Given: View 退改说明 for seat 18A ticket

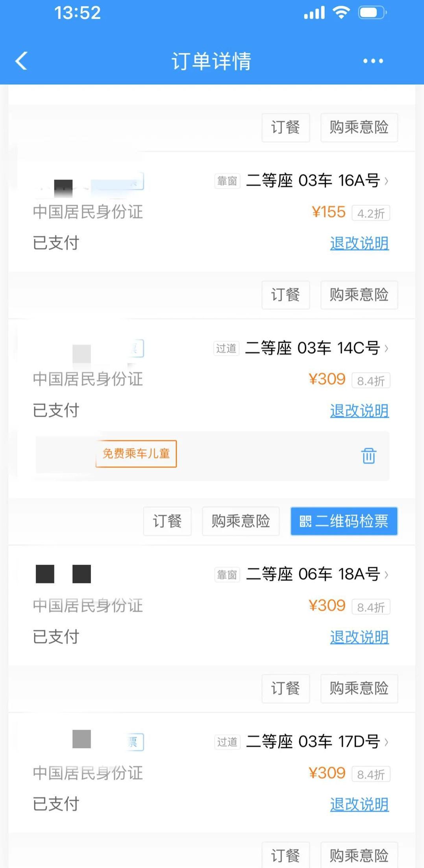Looking at the screenshot, I should click(359, 637).
